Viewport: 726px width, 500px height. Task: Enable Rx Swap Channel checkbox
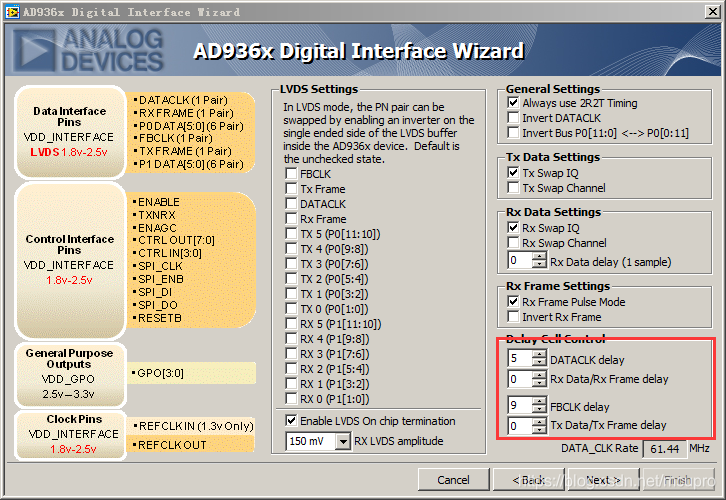[x=513, y=243]
